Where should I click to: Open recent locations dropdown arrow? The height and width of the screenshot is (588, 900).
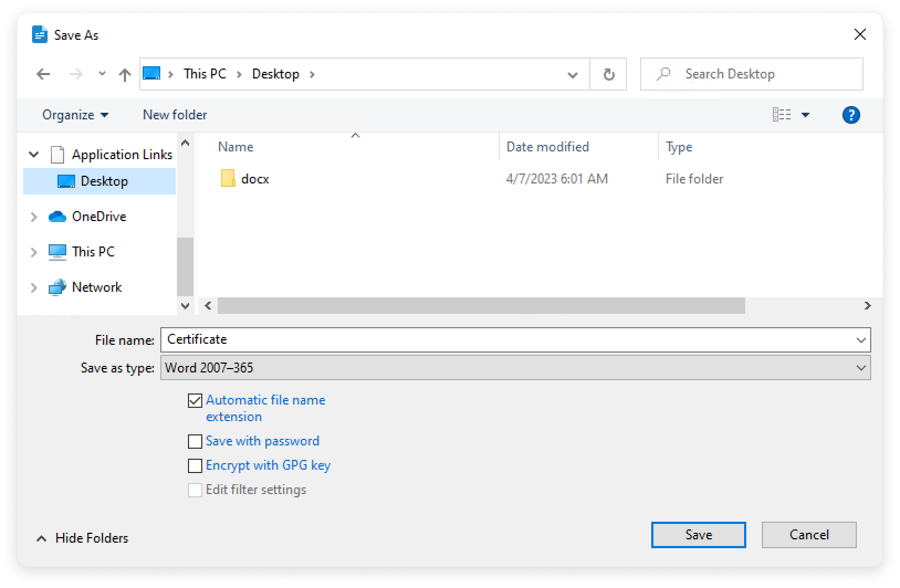pyautogui.click(x=102, y=73)
